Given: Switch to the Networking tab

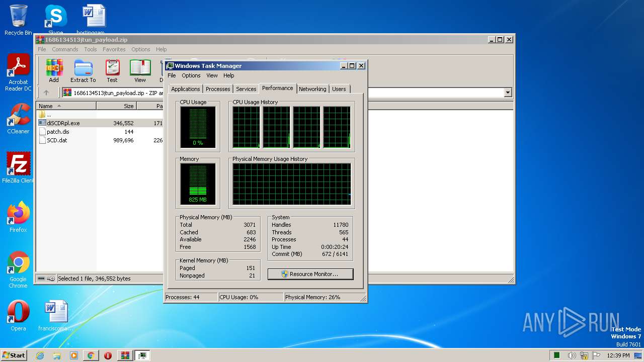Looking at the screenshot, I should coord(312,89).
